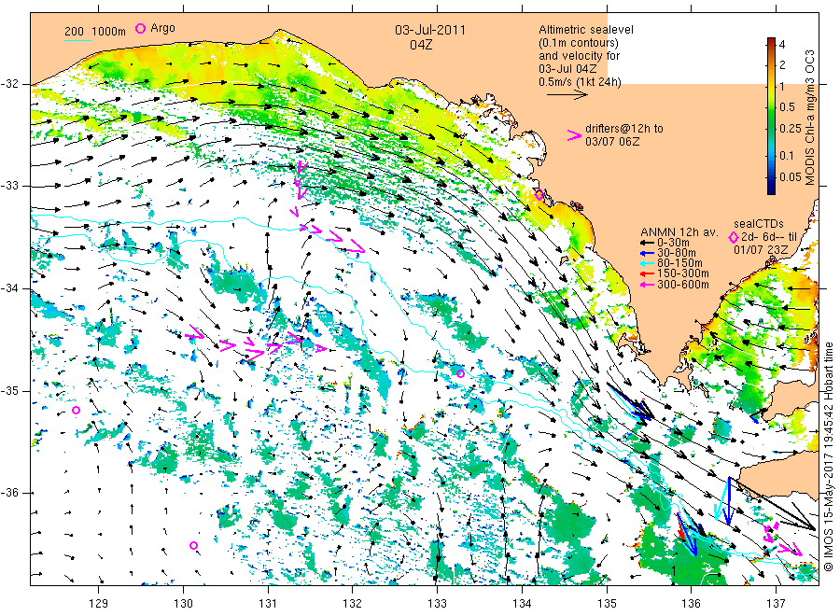Click the '03/07 06Z' drifter time text
The height and width of the screenshot is (616, 840).
click(x=612, y=142)
